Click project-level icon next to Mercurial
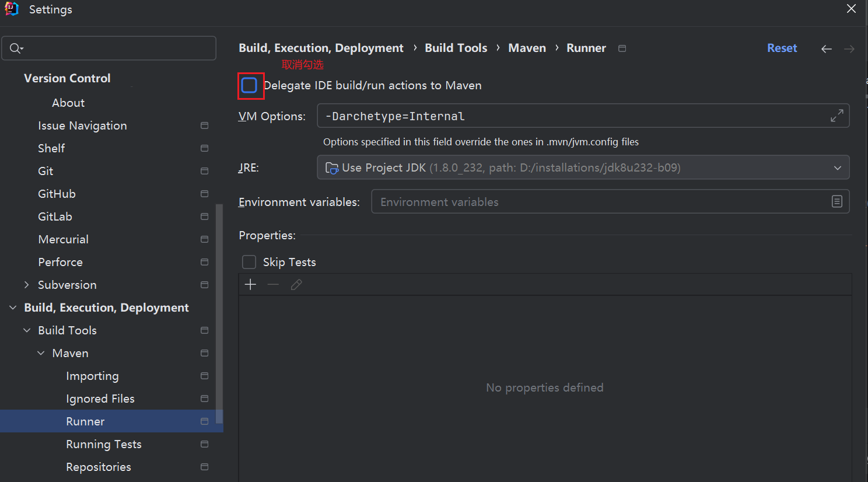 tap(205, 239)
